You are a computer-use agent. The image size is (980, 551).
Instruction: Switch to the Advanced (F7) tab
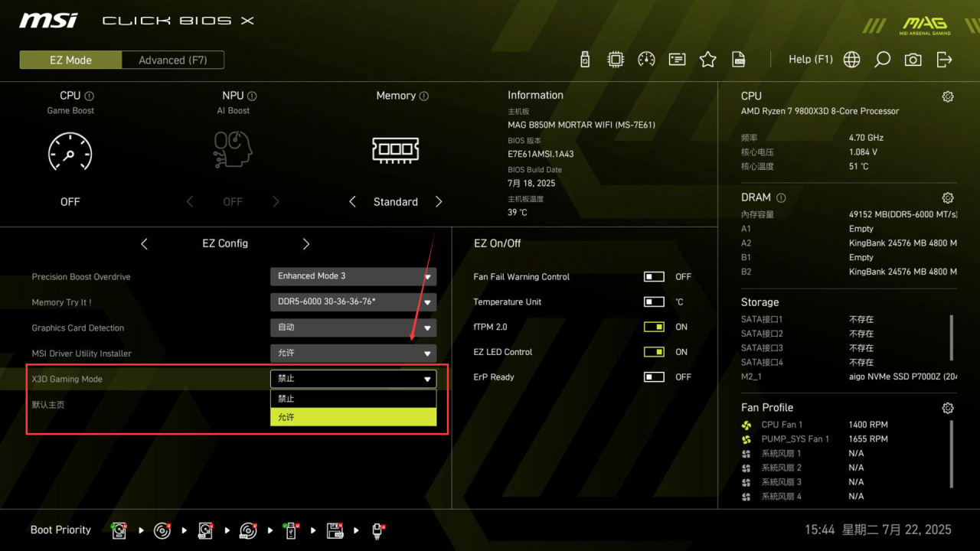click(x=173, y=60)
